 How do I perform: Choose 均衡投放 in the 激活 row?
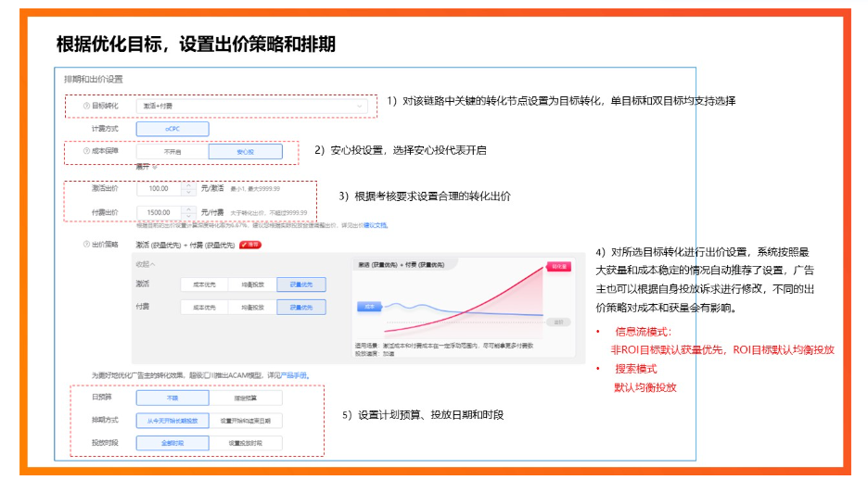click(252, 284)
